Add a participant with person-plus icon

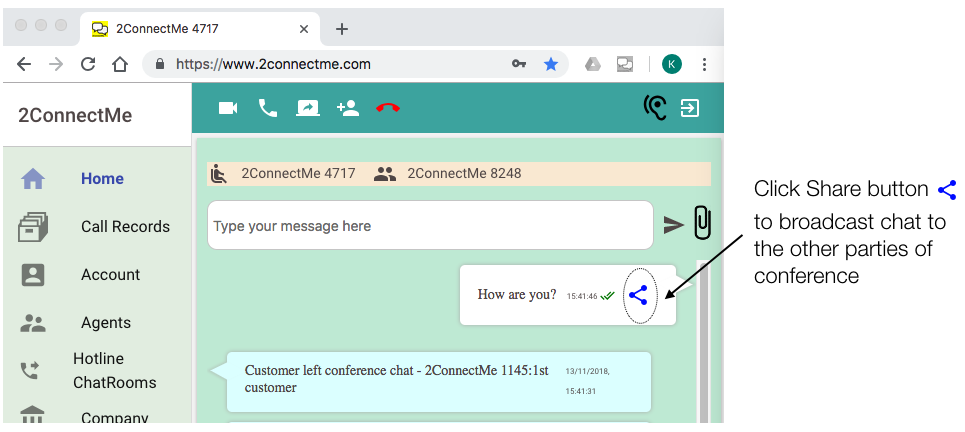[x=348, y=108]
